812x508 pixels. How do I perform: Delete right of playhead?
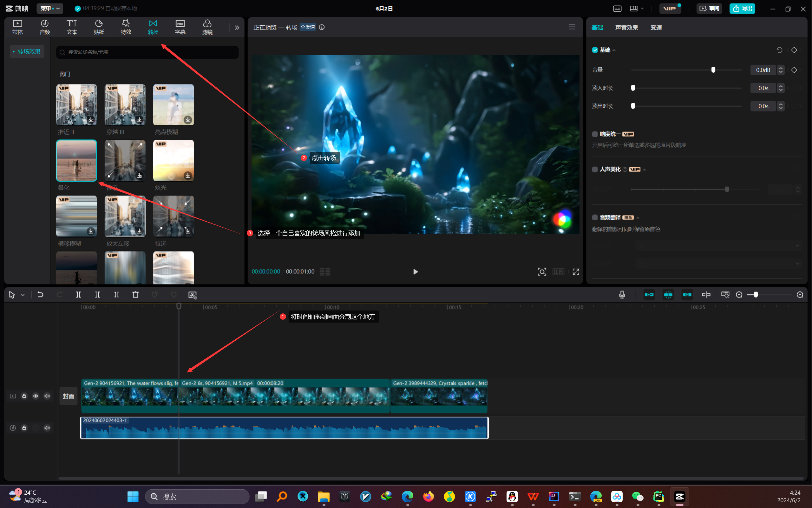(x=116, y=295)
